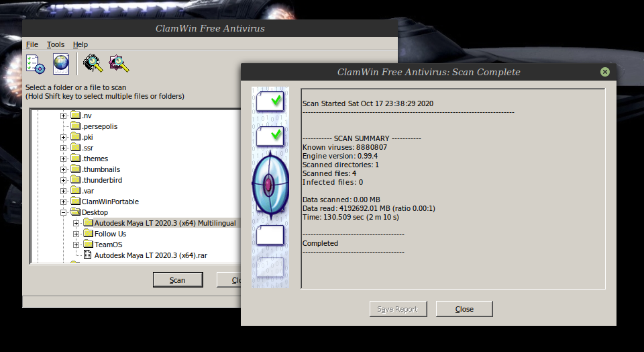The height and width of the screenshot is (352, 644).
Task: Click the 'Scan Started Sat Oct 17' line
Action: click(368, 103)
